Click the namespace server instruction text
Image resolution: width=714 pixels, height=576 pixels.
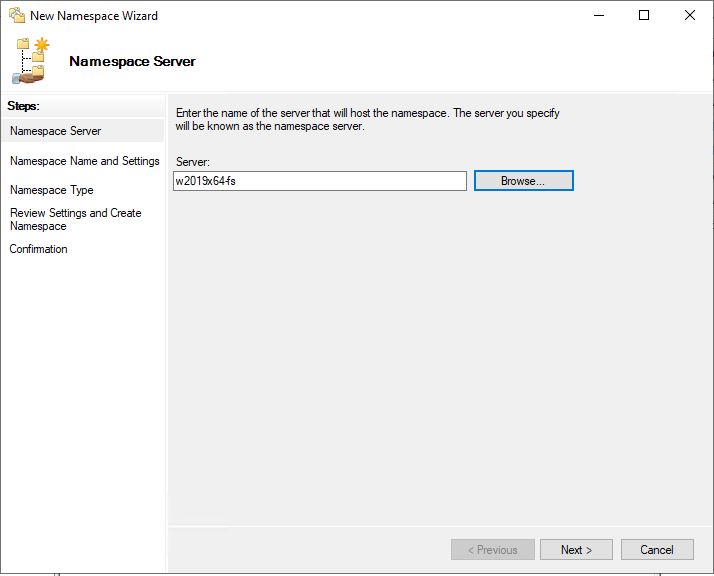(x=367, y=119)
